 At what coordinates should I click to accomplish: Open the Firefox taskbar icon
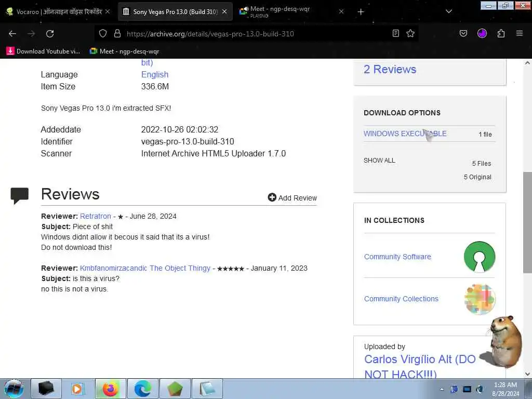click(x=110, y=389)
